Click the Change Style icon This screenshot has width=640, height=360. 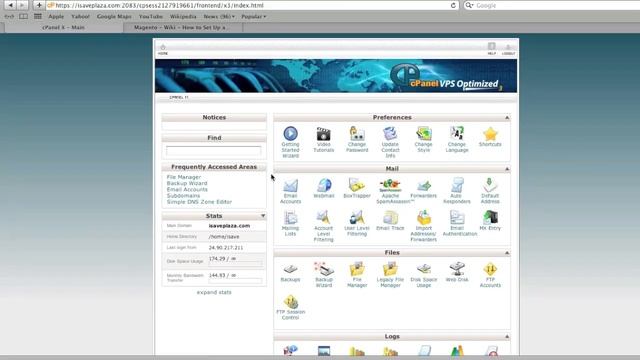pyautogui.click(x=424, y=134)
